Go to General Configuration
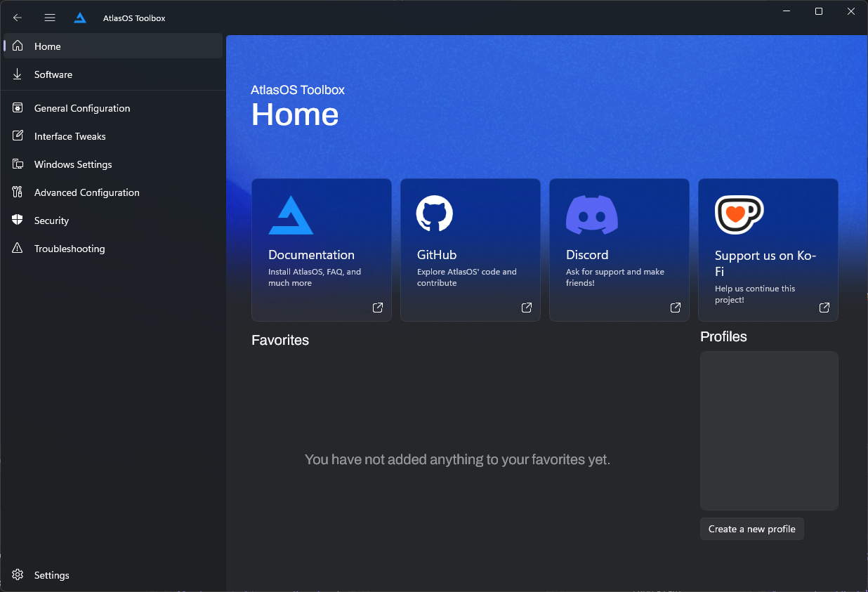Viewport: 868px width, 592px height. (113, 108)
